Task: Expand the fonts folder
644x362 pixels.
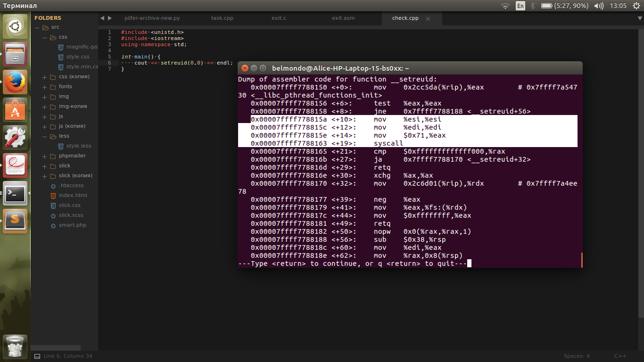Action: point(44,87)
